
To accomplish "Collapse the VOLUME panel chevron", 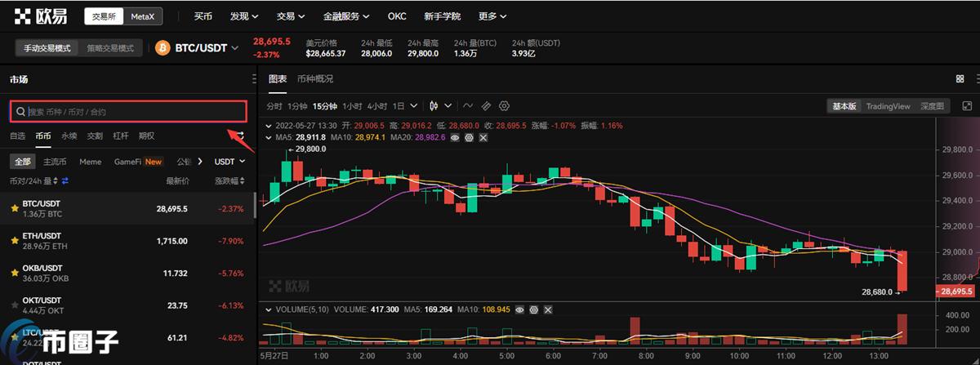I will [x=269, y=309].
